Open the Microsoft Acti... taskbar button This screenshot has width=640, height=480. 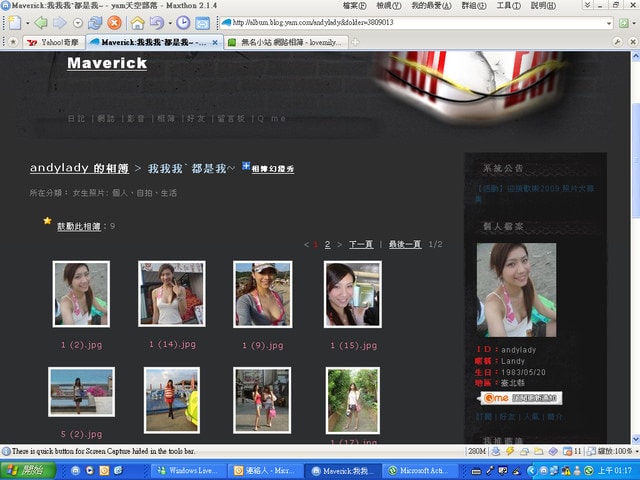(422, 471)
